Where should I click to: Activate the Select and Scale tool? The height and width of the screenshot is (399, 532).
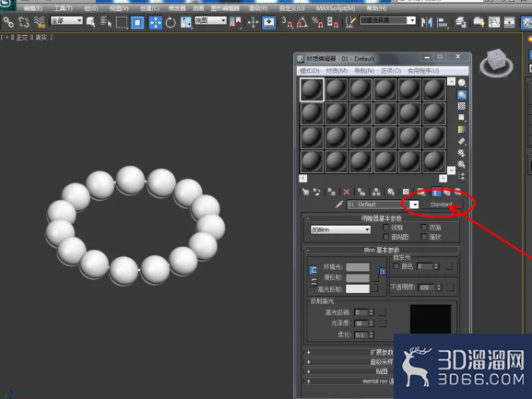186,22
